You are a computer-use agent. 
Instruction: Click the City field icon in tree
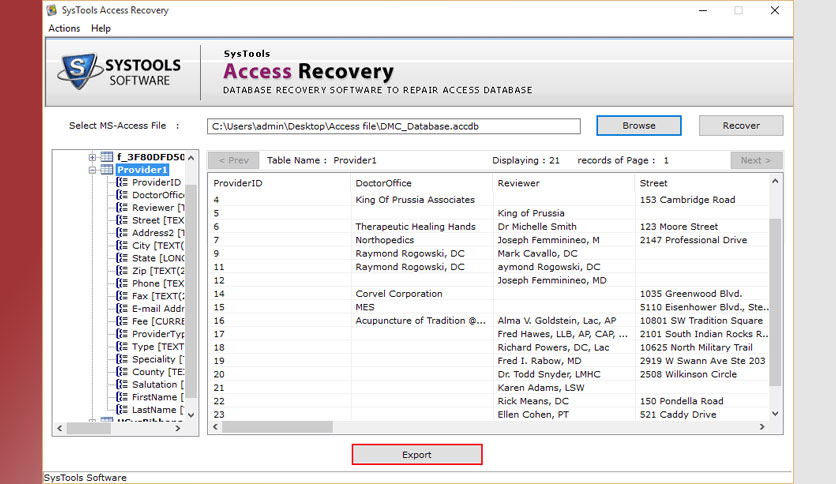122,245
